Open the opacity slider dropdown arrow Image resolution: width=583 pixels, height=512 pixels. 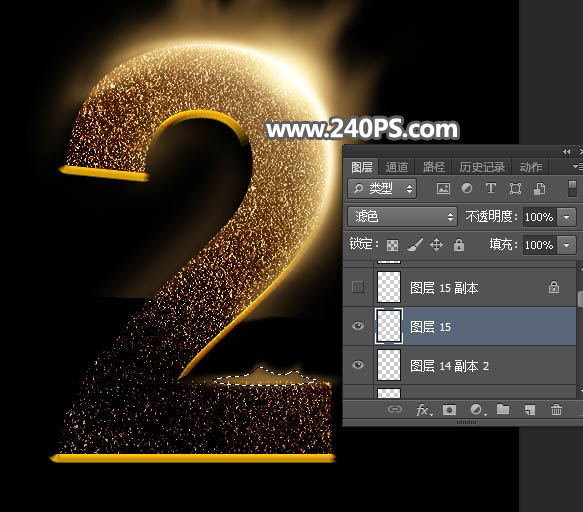point(567,217)
